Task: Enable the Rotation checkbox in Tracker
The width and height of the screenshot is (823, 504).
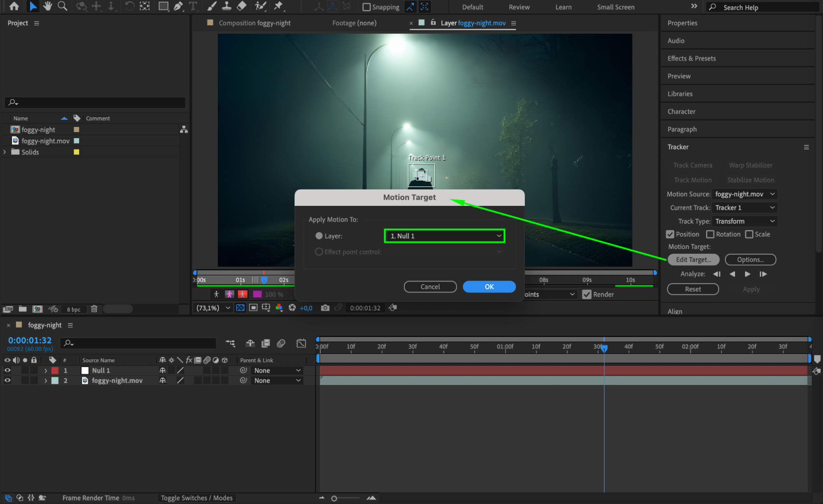Action: click(710, 234)
